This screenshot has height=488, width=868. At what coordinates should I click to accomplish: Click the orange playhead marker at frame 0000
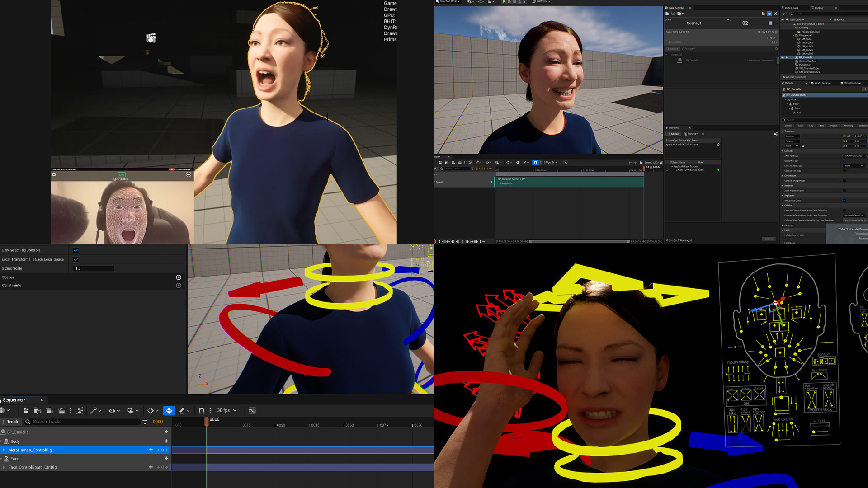pos(207,420)
